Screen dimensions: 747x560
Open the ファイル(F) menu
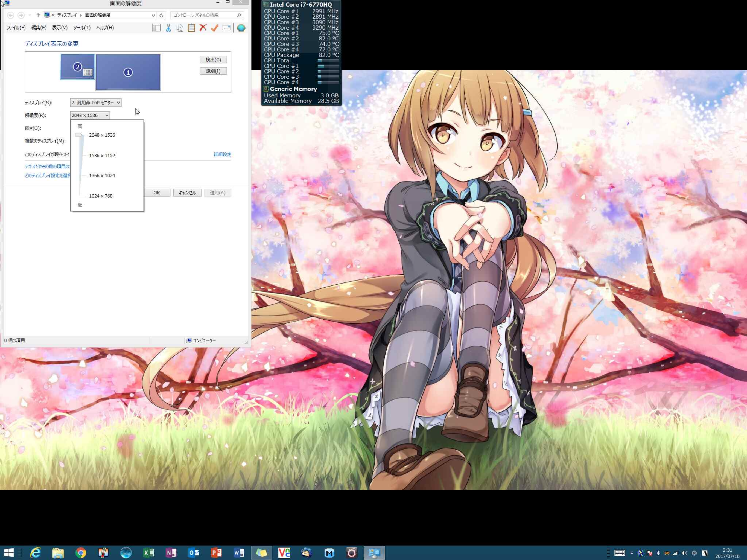[x=16, y=28]
